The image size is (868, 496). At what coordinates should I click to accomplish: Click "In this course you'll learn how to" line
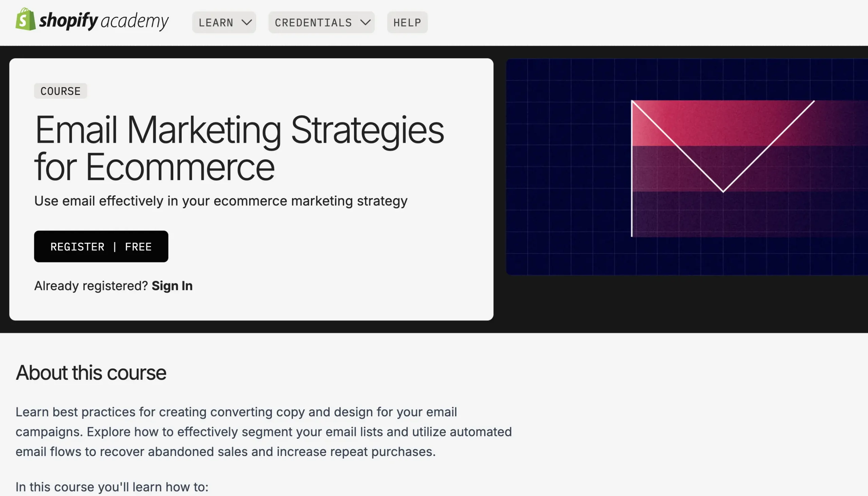point(112,487)
